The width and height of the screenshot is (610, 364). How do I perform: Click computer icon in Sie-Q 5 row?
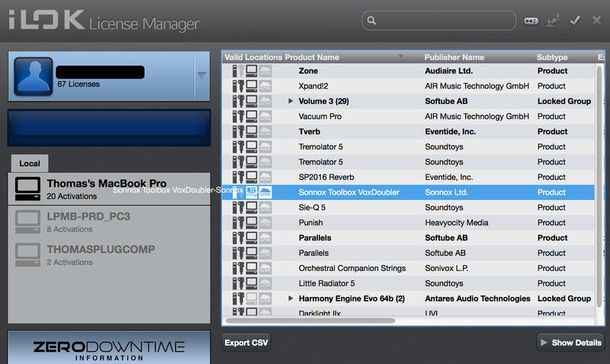tap(252, 207)
